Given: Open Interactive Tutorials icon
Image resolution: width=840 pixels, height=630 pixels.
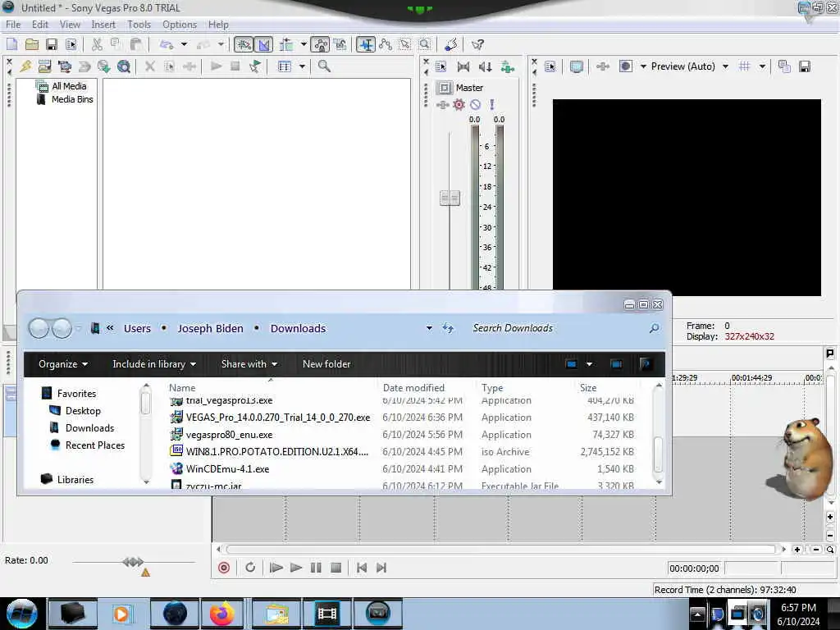Looking at the screenshot, I should click(x=451, y=44).
